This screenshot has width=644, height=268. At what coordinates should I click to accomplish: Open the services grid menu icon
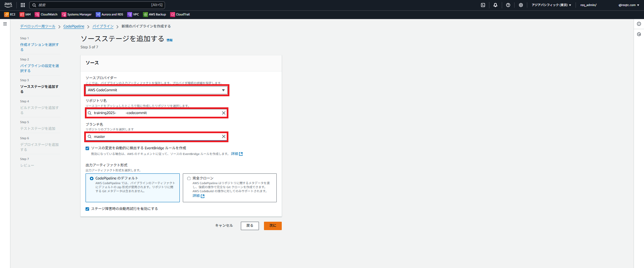point(23,5)
